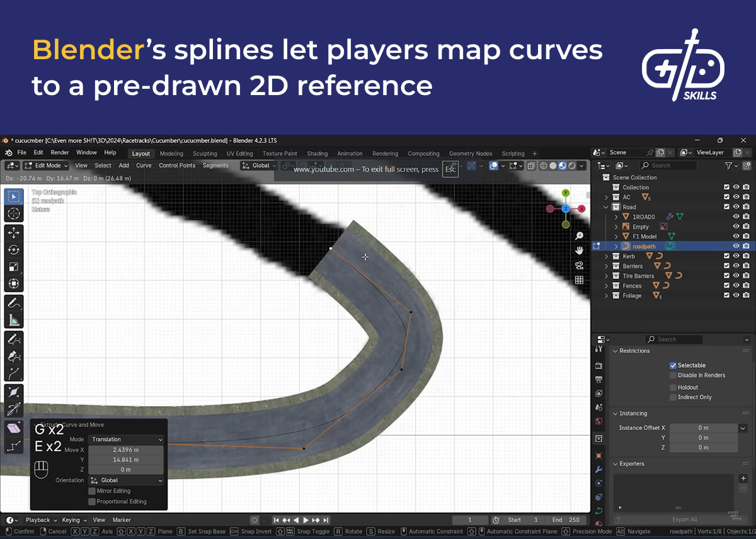The height and width of the screenshot is (539, 756).
Task: Expand the AC collection
Action: click(x=607, y=197)
